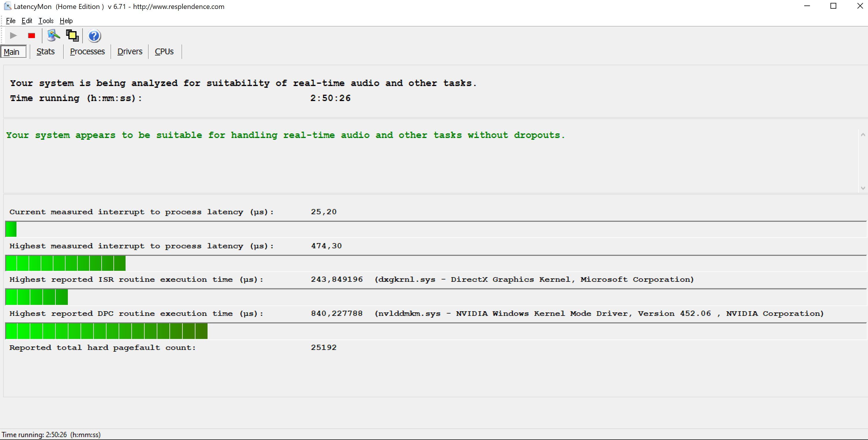Switch to the CPUs tab
The image size is (868, 440).
[164, 52]
